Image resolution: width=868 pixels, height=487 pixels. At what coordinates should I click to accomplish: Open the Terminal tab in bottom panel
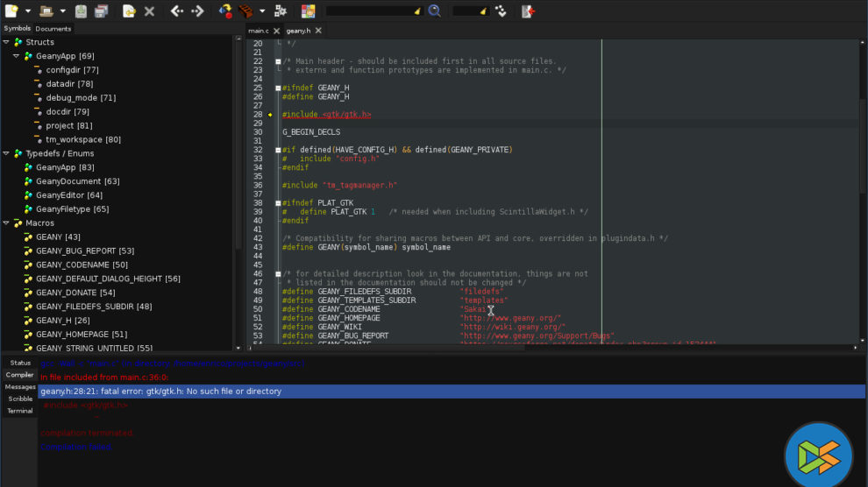coord(19,411)
